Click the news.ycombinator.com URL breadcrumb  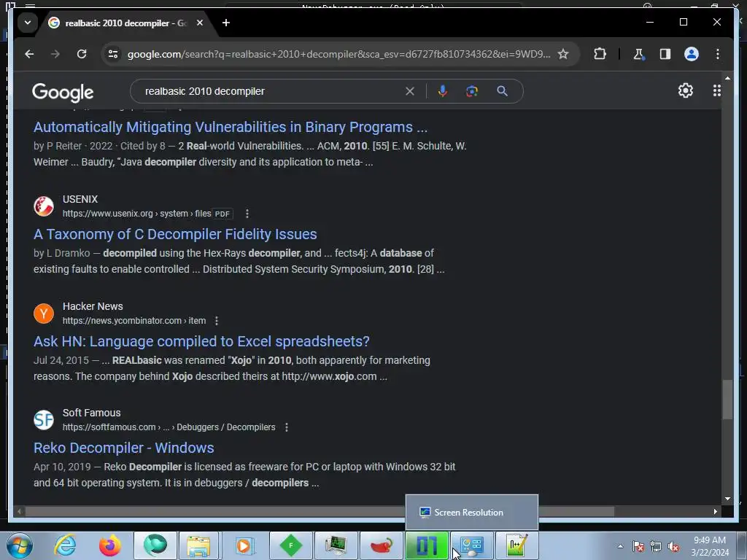point(134,321)
